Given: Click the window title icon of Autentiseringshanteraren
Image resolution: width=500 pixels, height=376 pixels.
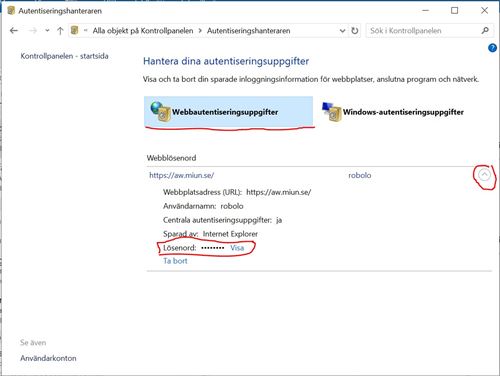Looking at the screenshot, I should click(11, 11).
